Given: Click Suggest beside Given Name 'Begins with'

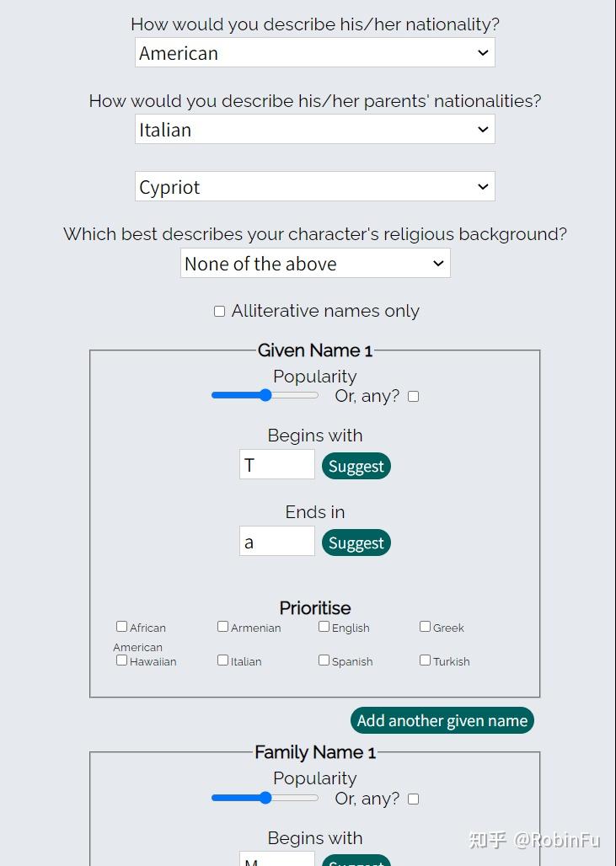Looking at the screenshot, I should [x=356, y=466].
